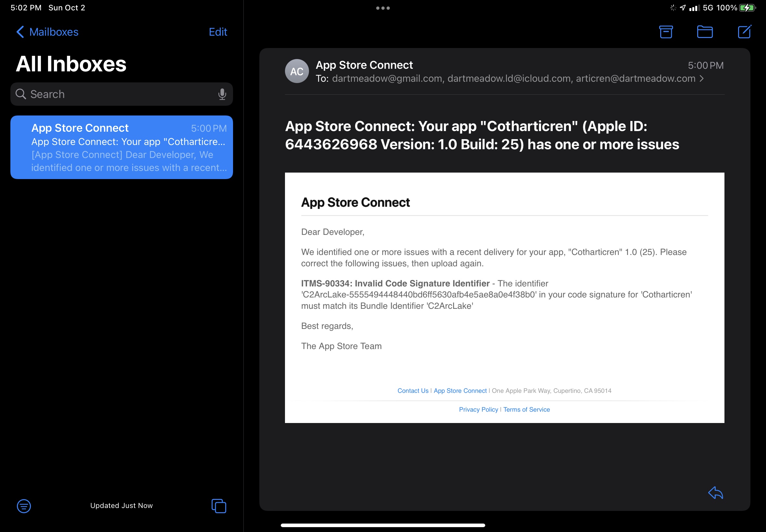
Task: Tap the Sun Oct 2 date
Action: tap(67, 8)
